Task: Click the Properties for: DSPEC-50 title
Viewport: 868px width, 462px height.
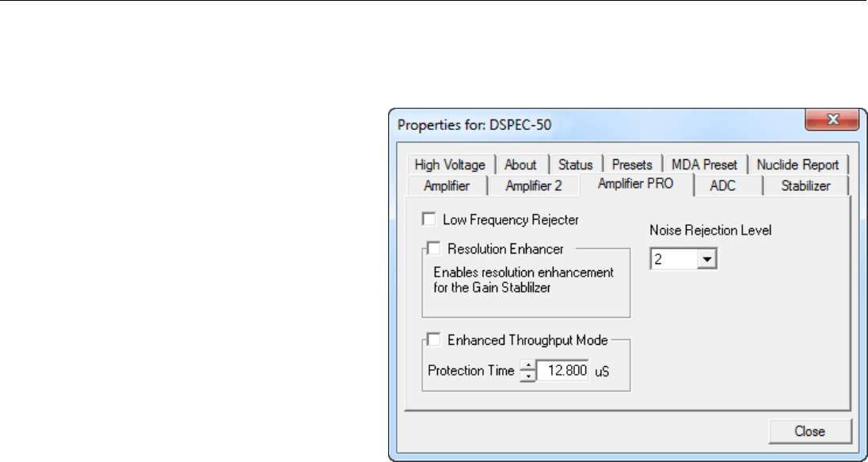Action: [474, 124]
